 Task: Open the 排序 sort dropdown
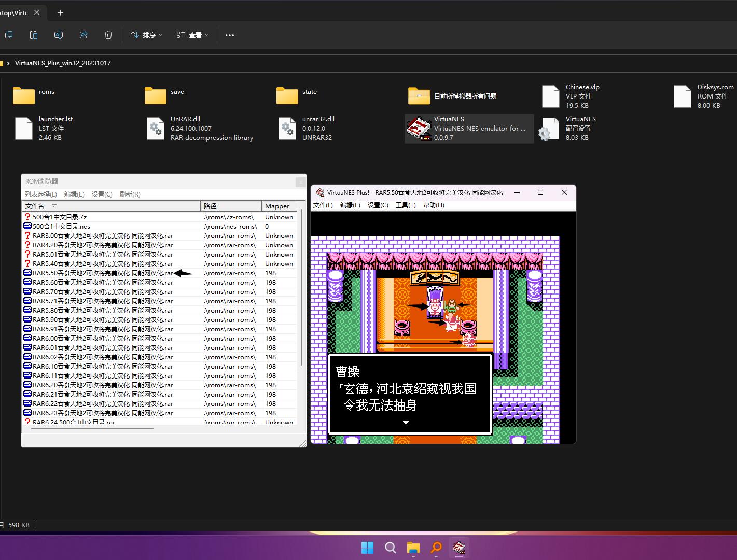(146, 35)
